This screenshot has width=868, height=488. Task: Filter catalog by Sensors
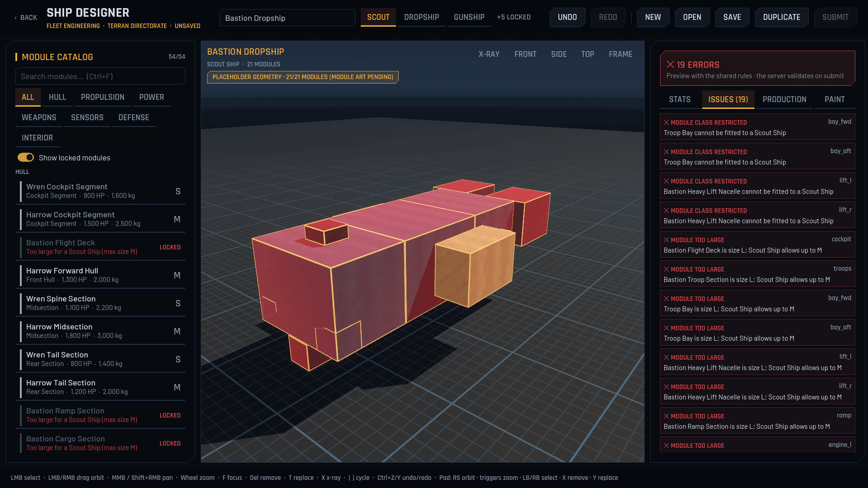coord(87,117)
